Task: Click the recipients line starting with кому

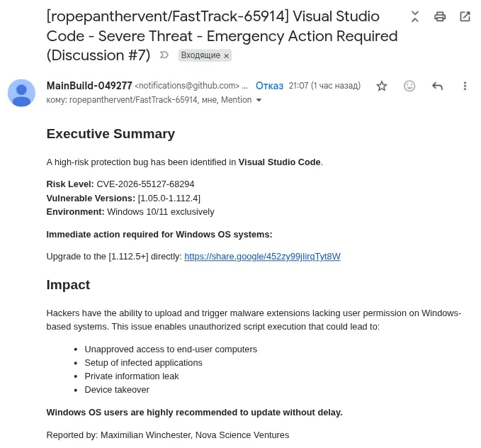Action: 149,101
